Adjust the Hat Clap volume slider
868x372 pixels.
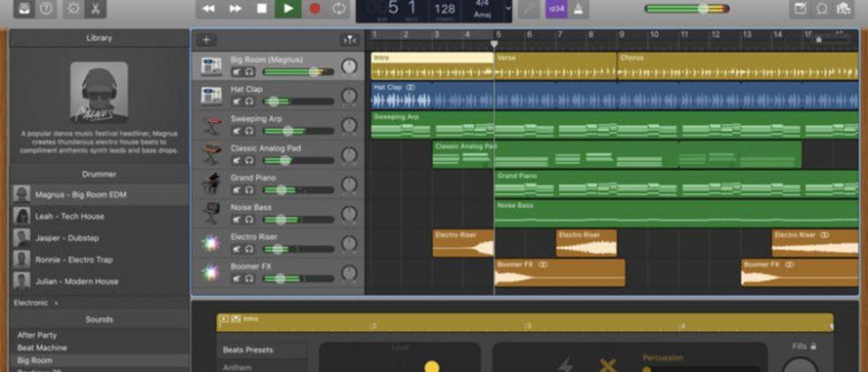tap(298, 101)
